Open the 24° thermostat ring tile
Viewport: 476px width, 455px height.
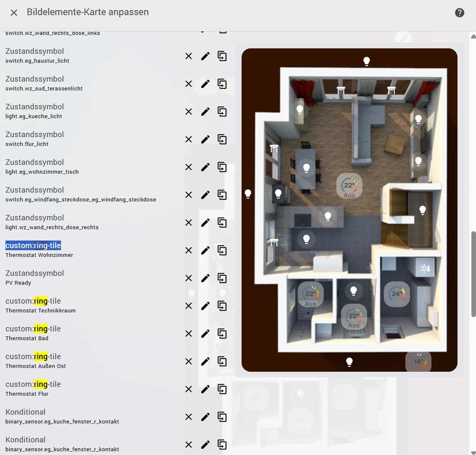[x=397, y=294]
